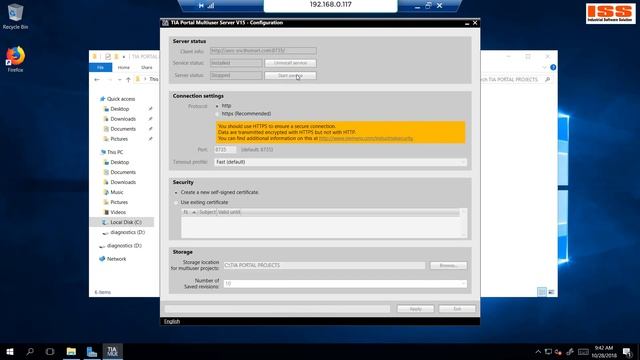Open the Windows Start menu
The height and width of the screenshot is (360, 640).
[x=10, y=351]
